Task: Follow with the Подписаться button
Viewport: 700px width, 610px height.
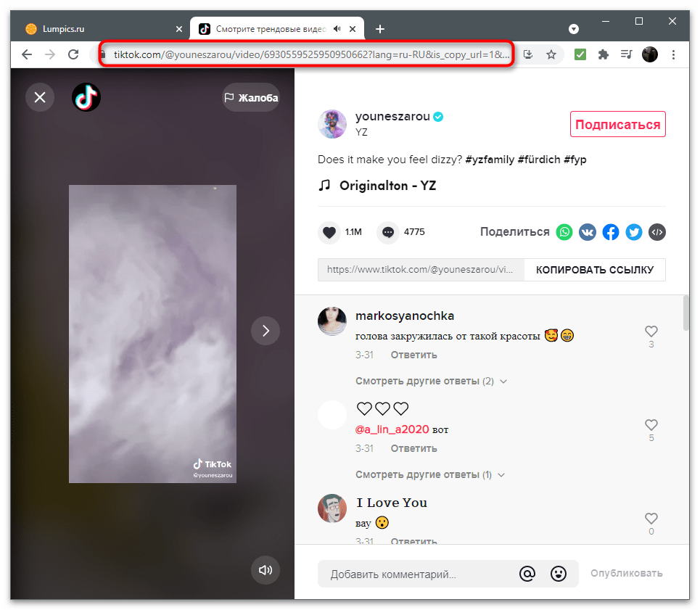Action: coord(618,124)
